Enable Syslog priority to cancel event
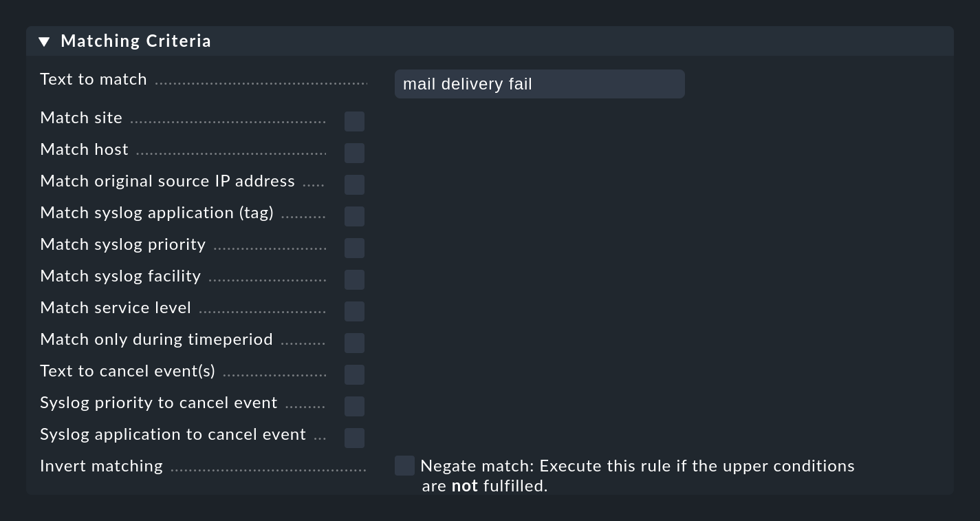 (x=354, y=406)
